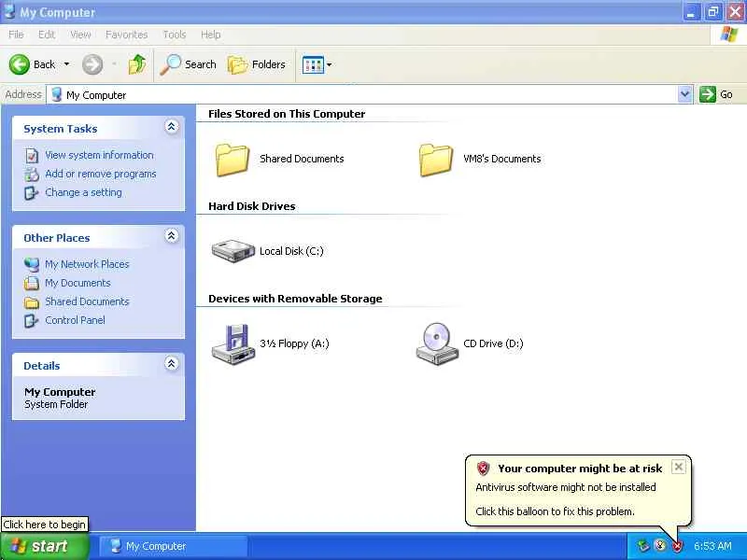Screen dimensions: 747x560
Task: Click the Address bar field
Action: [362, 95]
